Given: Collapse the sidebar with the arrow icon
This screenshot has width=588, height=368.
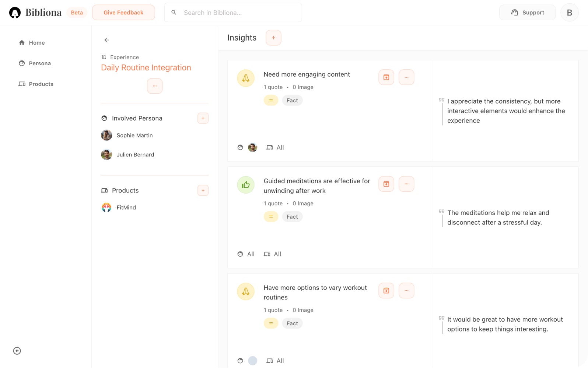Looking at the screenshot, I should (17, 351).
